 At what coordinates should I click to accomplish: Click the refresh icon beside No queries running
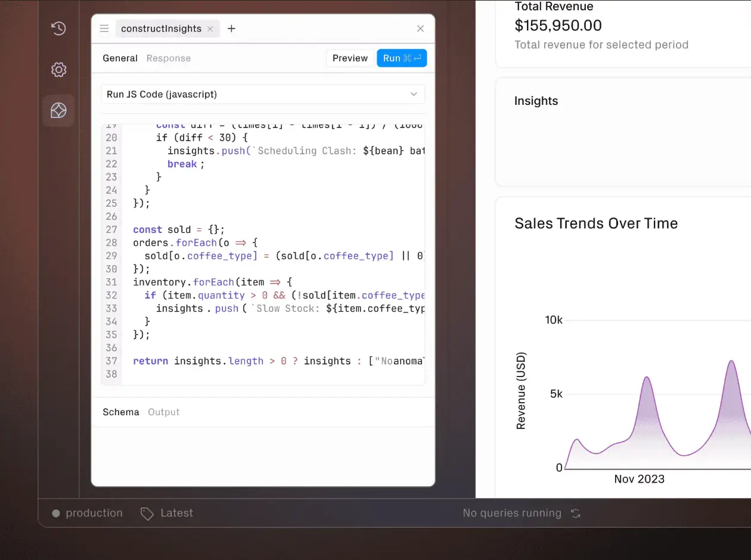pos(575,513)
